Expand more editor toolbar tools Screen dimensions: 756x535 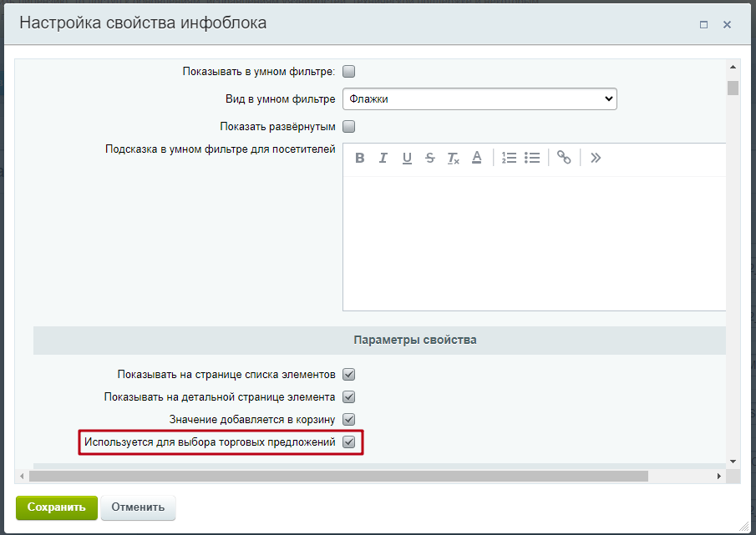tap(596, 158)
